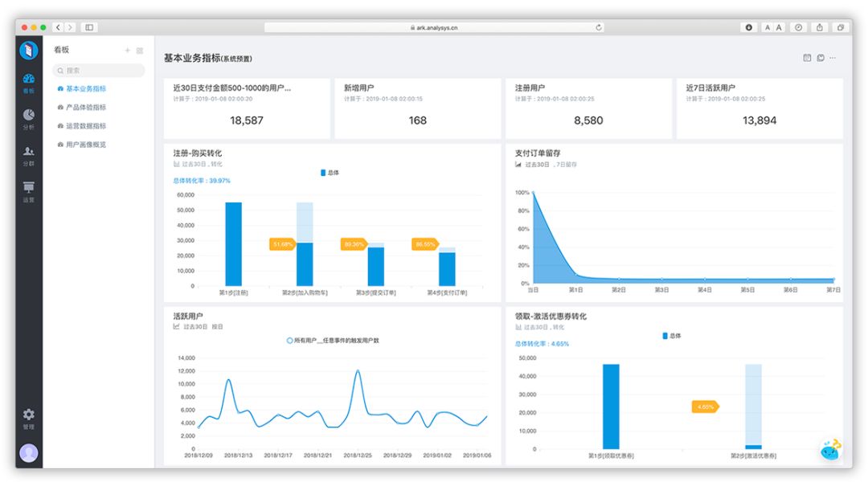Screen dimensions: 868x486
Task: Click the user avatar at sidebar bottom
Action: point(29,453)
